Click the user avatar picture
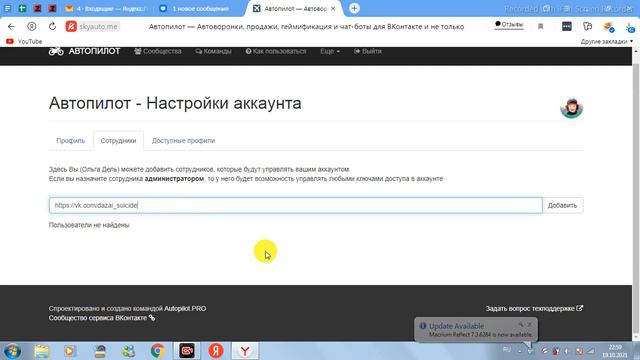This screenshot has width=640, height=360. coord(571,108)
